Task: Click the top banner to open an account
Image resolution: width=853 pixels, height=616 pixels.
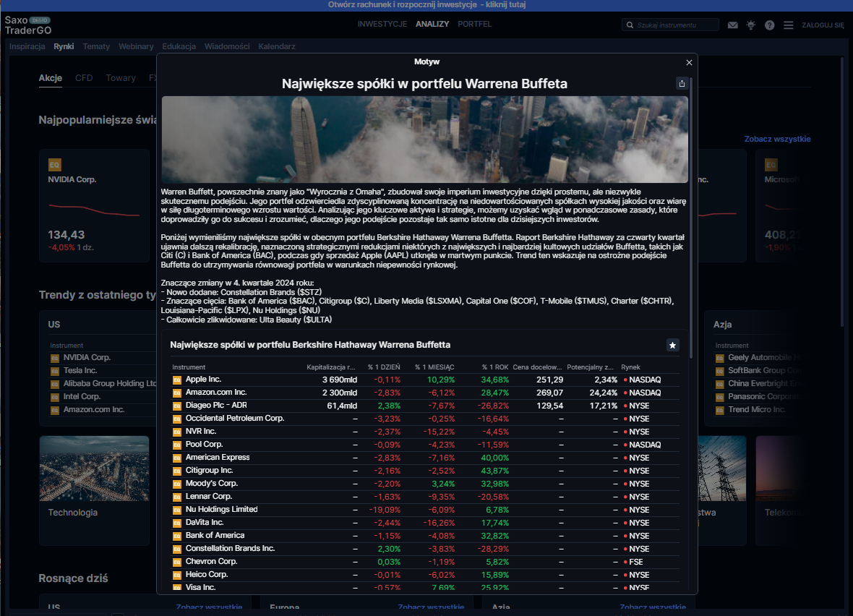Action: pos(426,5)
